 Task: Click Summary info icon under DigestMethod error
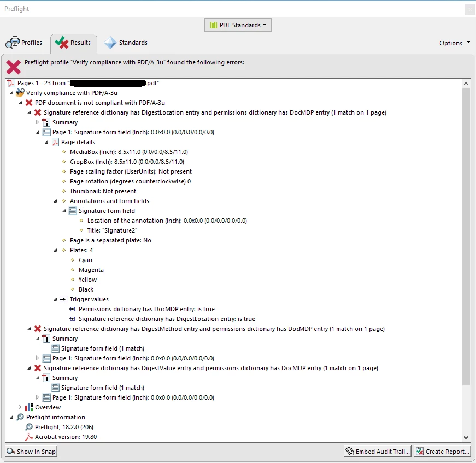(46, 339)
